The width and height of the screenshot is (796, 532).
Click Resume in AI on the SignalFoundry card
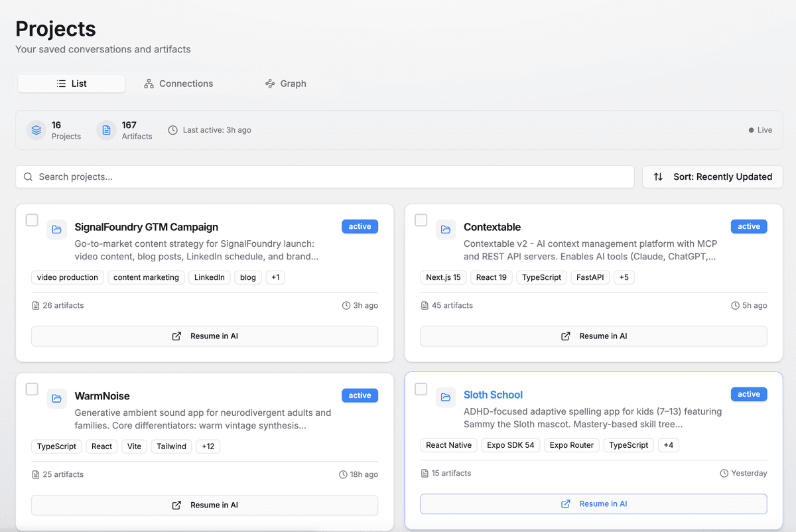(x=204, y=336)
